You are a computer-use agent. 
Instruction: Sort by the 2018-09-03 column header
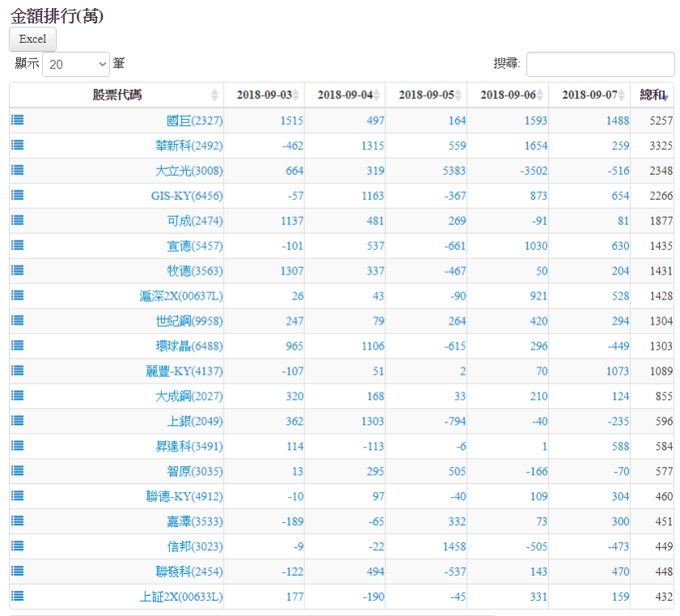pyautogui.click(x=264, y=95)
